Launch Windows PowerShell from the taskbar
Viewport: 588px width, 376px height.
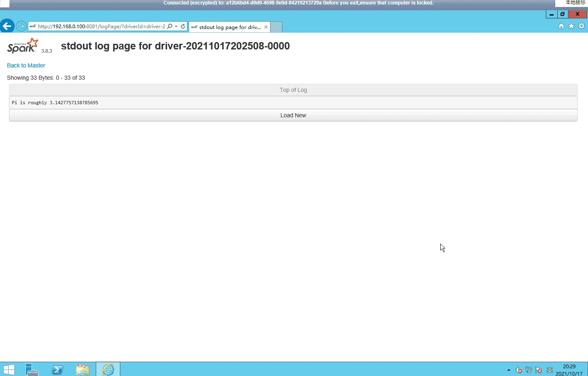[x=57, y=370]
